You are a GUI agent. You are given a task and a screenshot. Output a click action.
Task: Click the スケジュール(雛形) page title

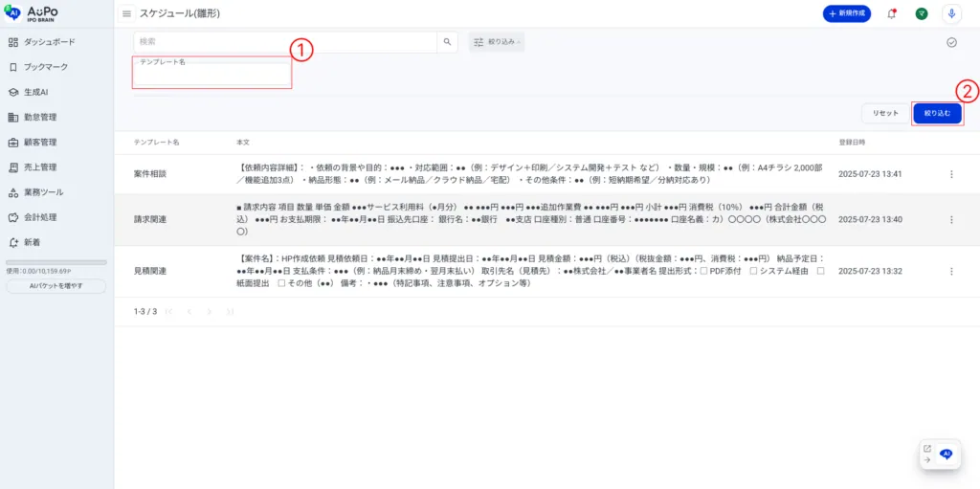pos(179,13)
